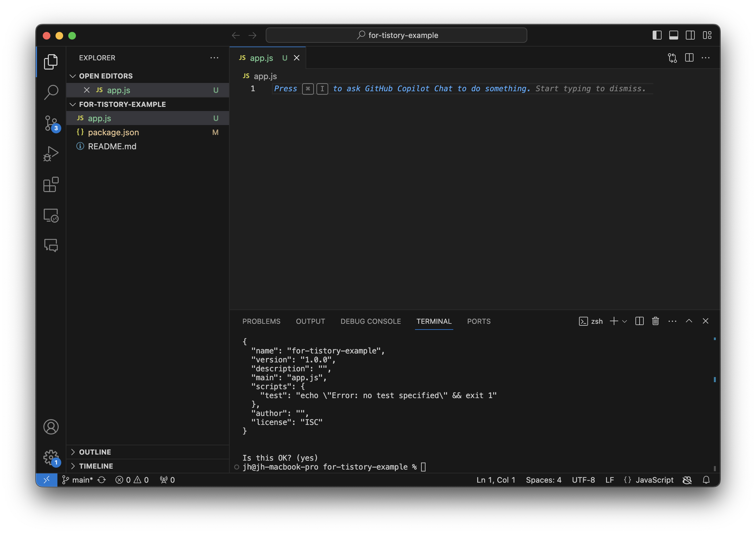Click Open Changes icon in editor toolbar

click(672, 58)
